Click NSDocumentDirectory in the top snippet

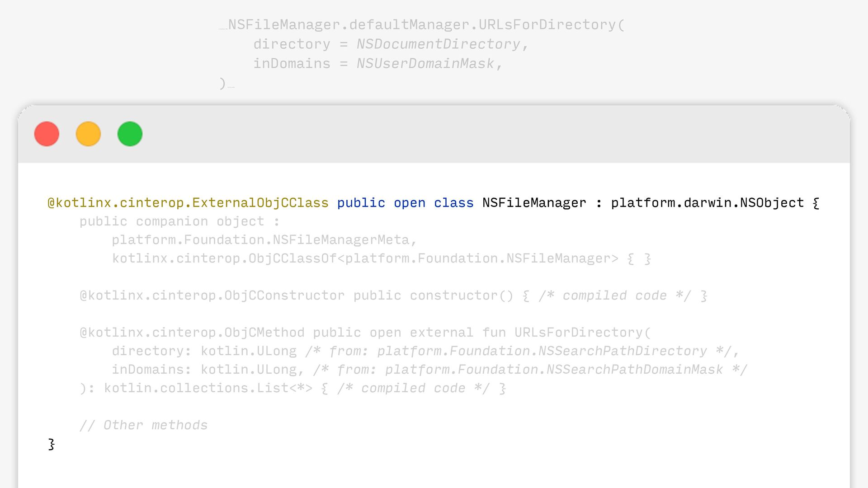438,44
